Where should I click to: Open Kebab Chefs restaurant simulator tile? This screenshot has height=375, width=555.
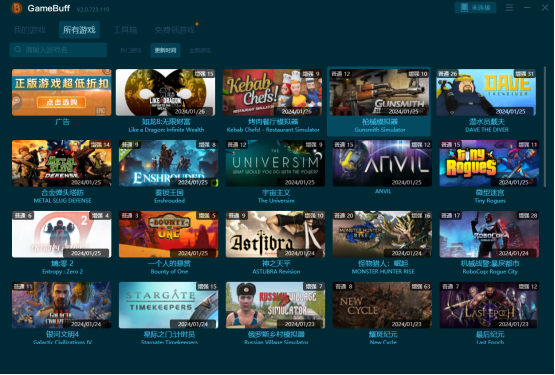[272, 92]
